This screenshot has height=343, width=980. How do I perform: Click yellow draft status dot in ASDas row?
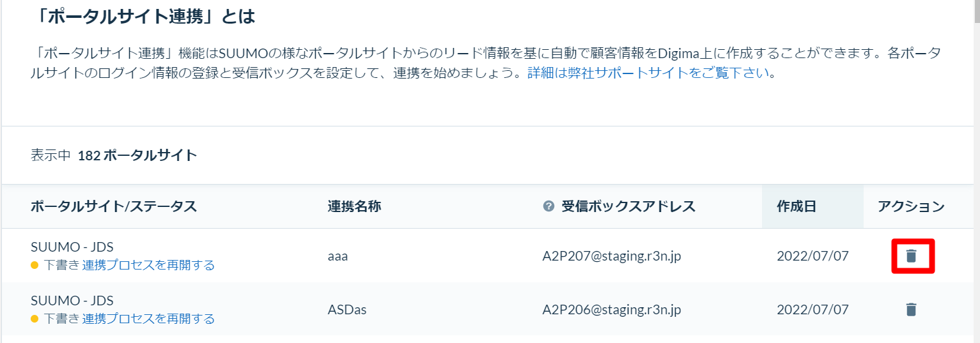click(x=35, y=319)
